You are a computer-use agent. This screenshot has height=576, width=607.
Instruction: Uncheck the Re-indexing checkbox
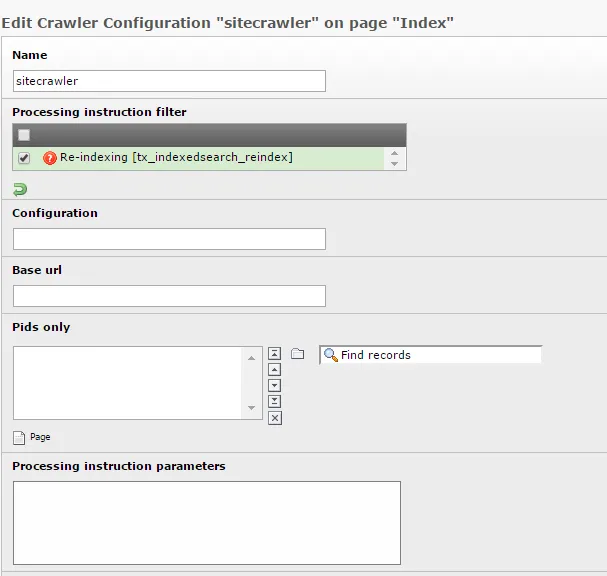(x=24, y=158)
